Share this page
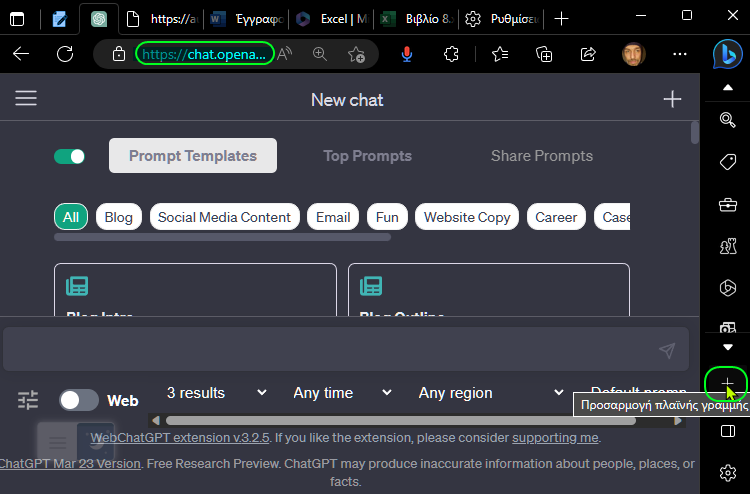This screenshot has height=494, width=750. pyautogui.click(x=588, y=54)
